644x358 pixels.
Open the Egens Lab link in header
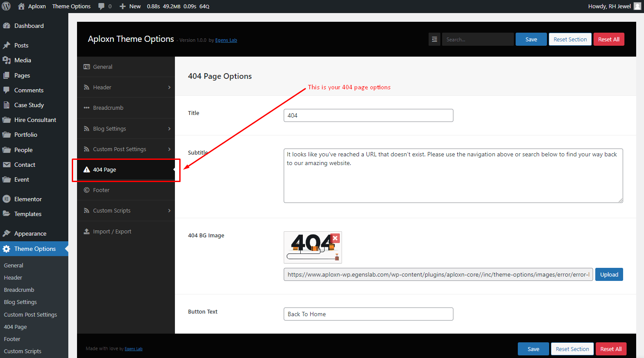click(x=226, y=40)
